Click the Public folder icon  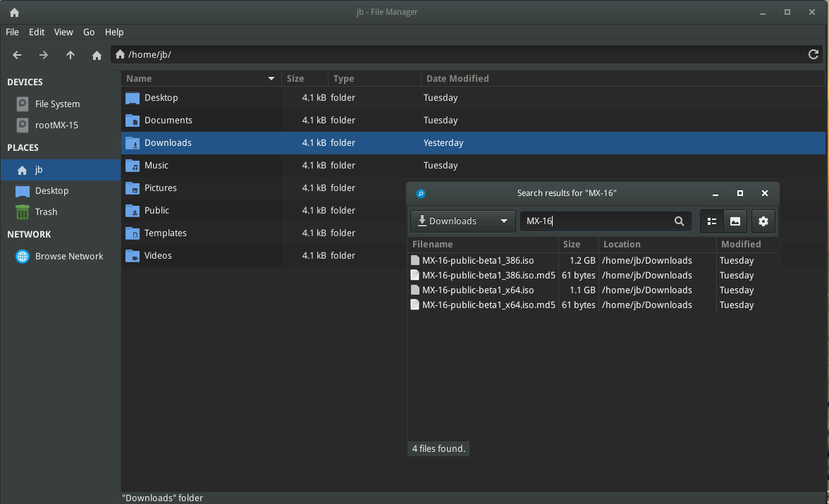(x=133, y=211)
